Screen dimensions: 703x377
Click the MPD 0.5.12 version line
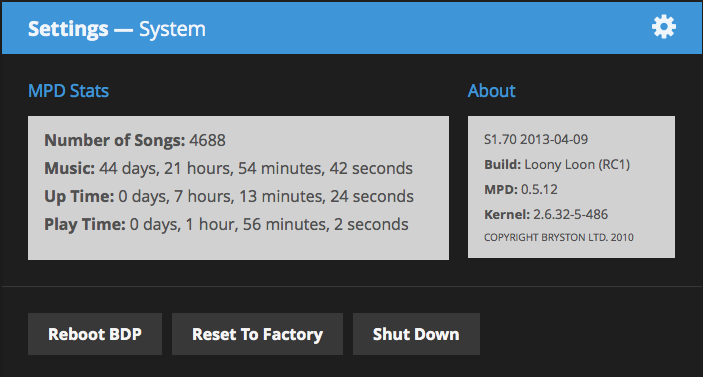coord(521,189)
